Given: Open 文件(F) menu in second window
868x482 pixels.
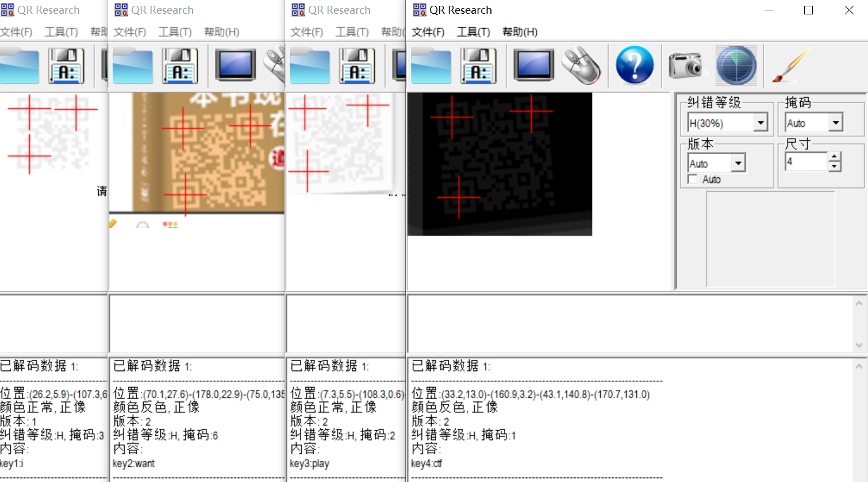Looking at the screenshot, I should coord(130,32).
